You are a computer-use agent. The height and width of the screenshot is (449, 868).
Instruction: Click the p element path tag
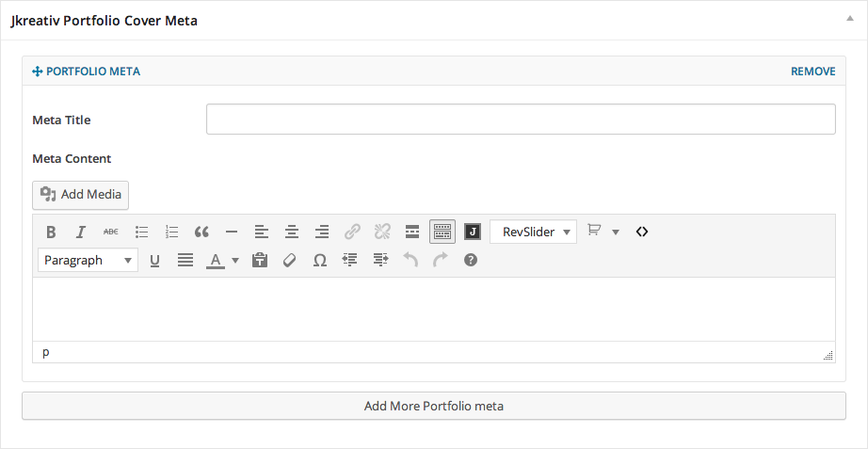point(46,352)
